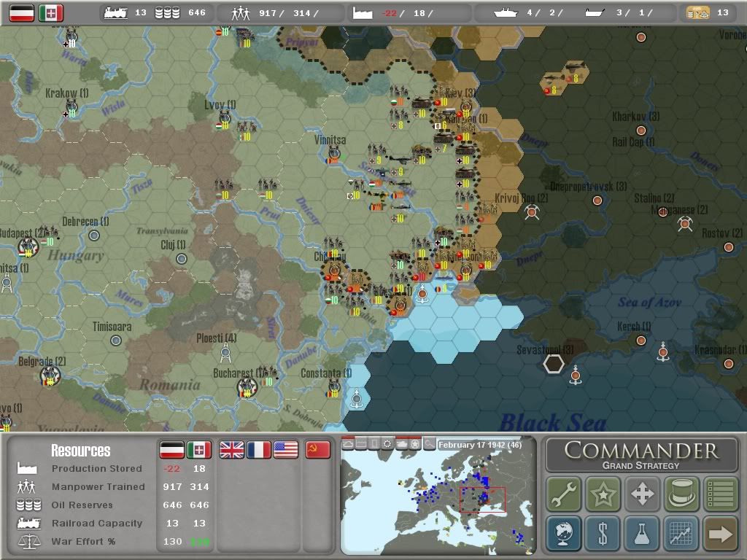Select the Kharkov city marker
This screenshot has width=747, height=560.
(641, 130)
